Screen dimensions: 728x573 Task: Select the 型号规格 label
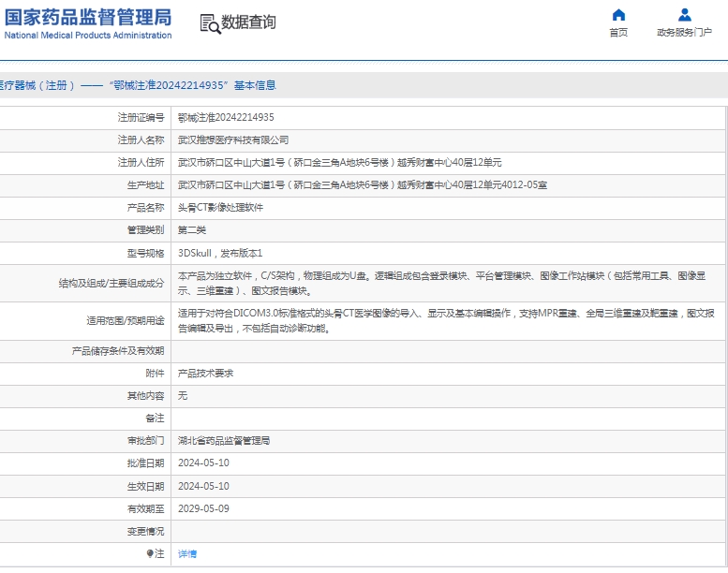point(145,254)
